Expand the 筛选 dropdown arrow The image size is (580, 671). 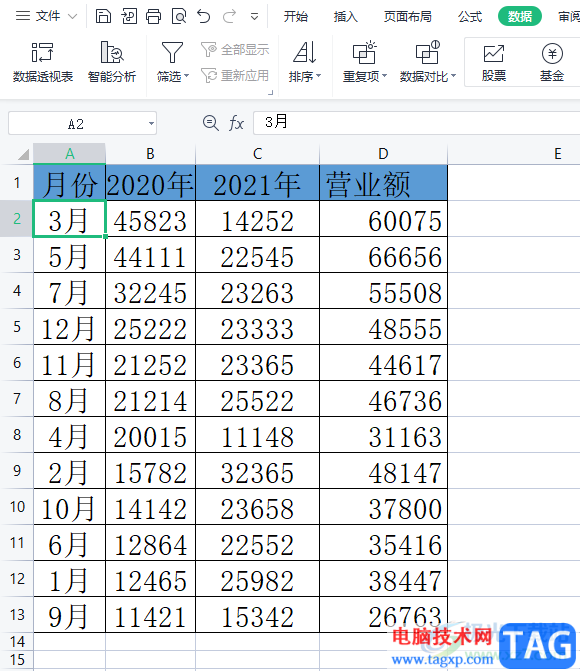coord(187,76)
